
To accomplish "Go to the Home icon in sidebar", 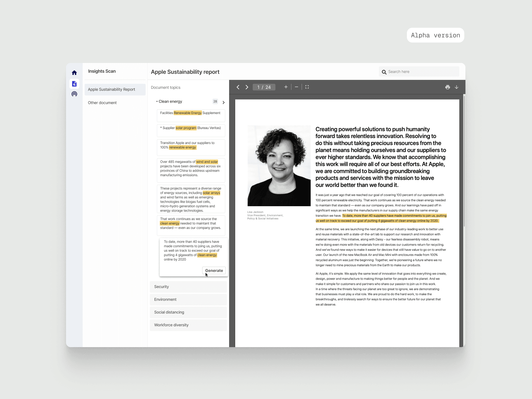I will (74, 73).
